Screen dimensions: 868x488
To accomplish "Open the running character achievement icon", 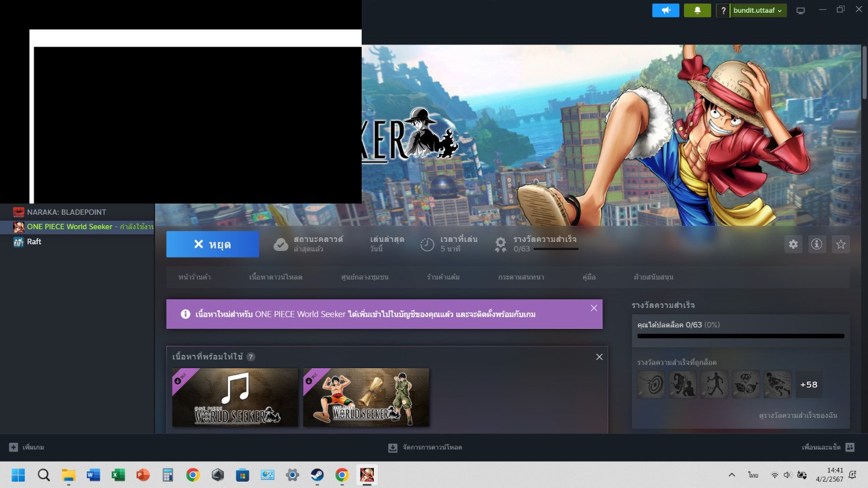I will point(777,384).
